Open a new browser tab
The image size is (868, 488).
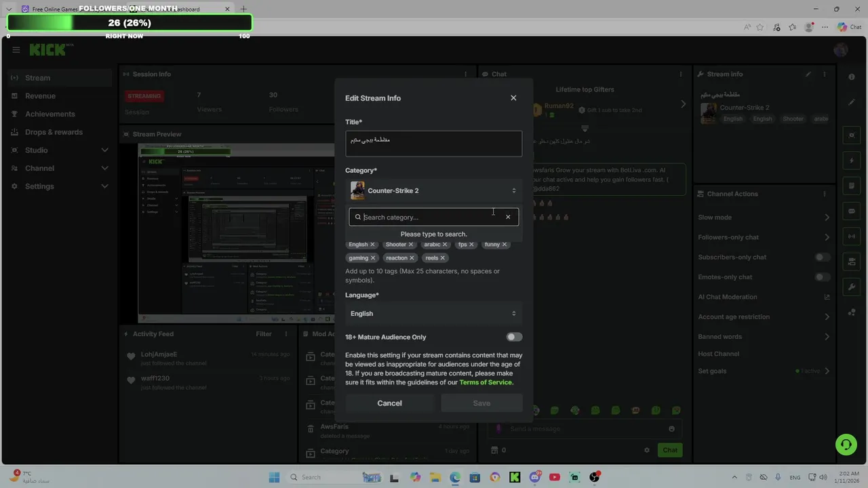tap(243, 9)
